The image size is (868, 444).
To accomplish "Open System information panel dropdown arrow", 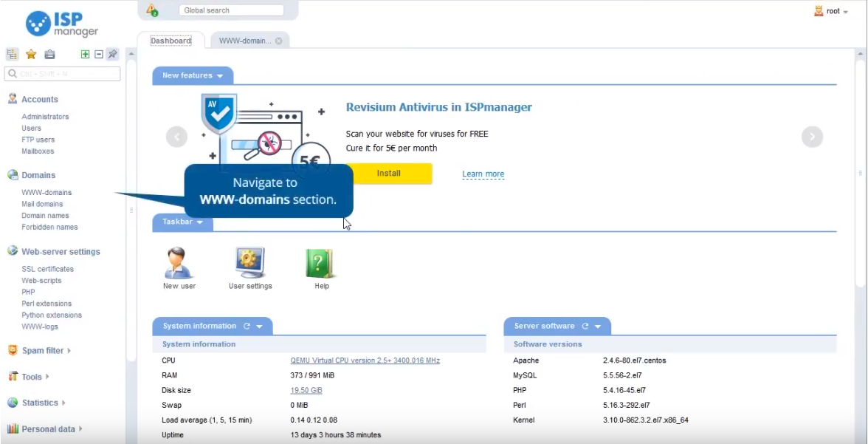I will tap(259, 327).
